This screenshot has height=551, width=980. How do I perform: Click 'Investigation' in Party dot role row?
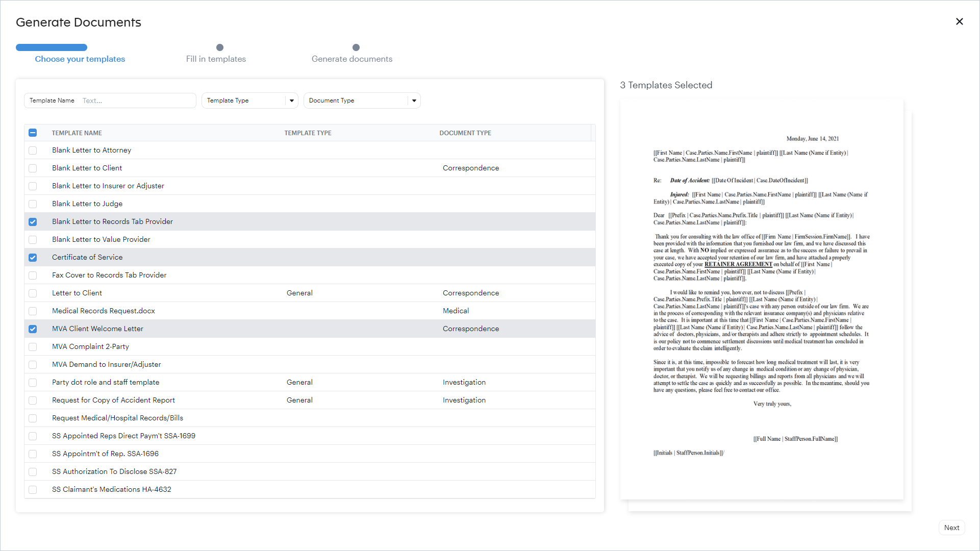(x=464, y=382)
